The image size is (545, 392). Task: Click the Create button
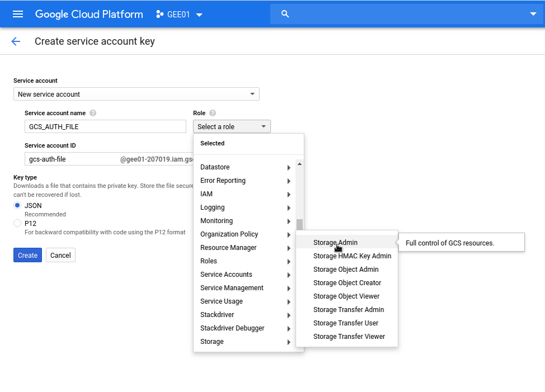point(27,255)
